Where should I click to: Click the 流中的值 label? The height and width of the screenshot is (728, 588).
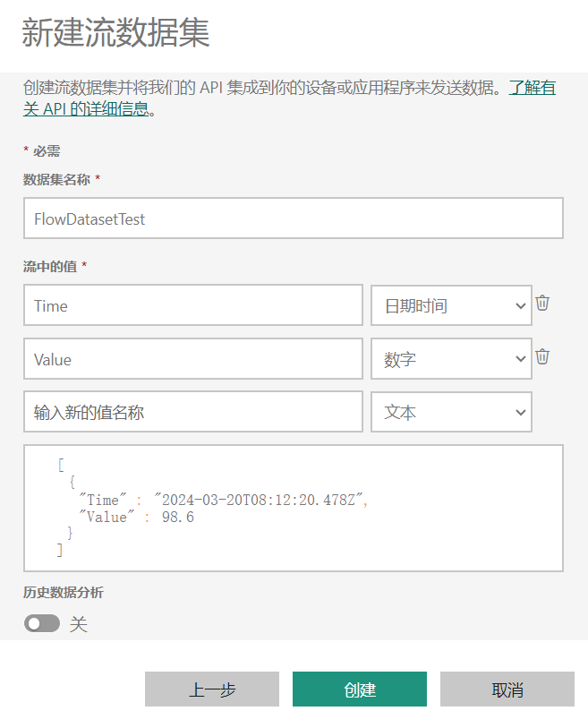50,266
